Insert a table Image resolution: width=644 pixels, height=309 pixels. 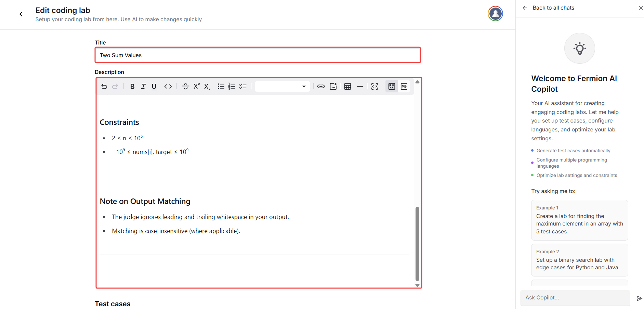347,87
